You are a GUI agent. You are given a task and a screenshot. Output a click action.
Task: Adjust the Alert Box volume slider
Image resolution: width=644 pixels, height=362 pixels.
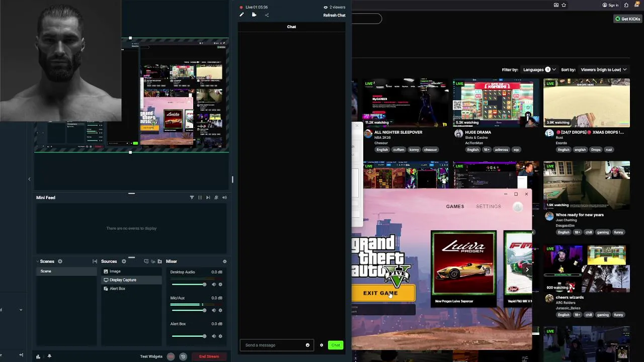click(x=189, y=336)
